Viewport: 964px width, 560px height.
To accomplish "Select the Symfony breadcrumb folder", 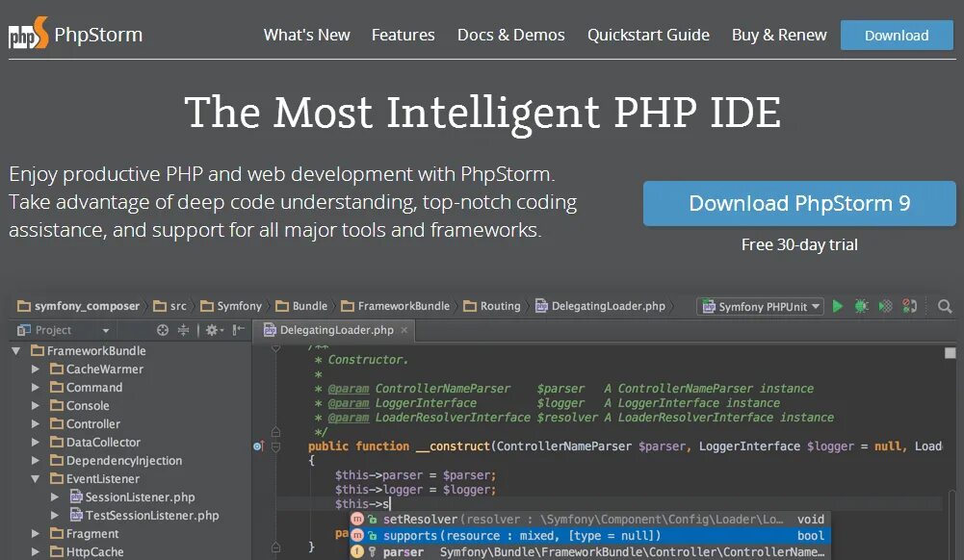I will coord(231,306).
